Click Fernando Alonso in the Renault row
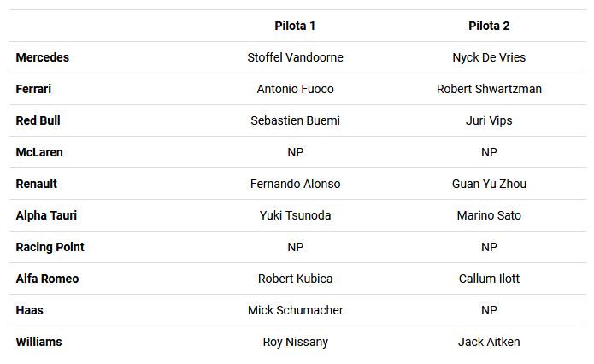 (295, 184)
